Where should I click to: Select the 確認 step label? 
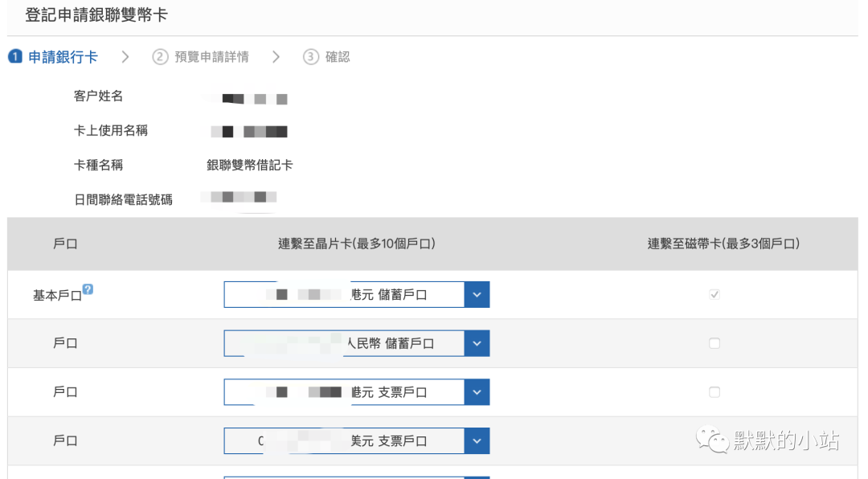tap(338, 57)
